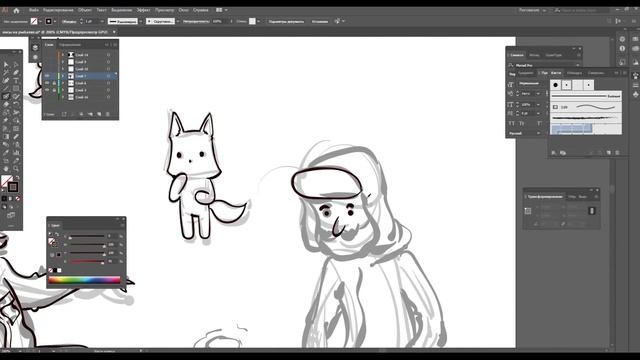Viewport: 640px width, 360px height.
Task: Open the variable width profile dropdown
Action: pyautogui.click(x=140, y=21)
